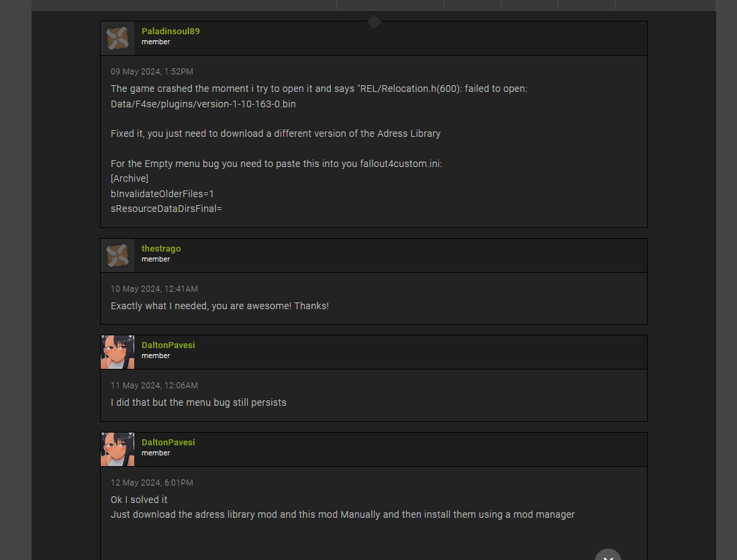Click the 09 May 2024, 1:52PM timestamp

pyautogui.click(x=152, y=72)
